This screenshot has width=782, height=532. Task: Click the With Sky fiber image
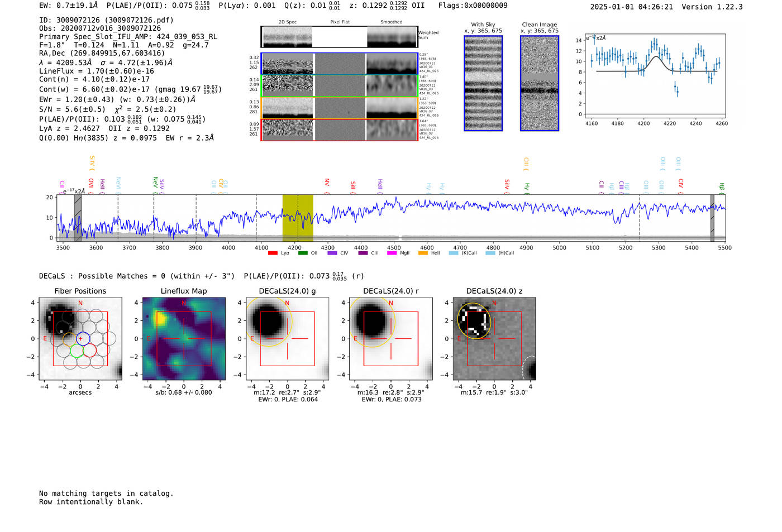483,83
